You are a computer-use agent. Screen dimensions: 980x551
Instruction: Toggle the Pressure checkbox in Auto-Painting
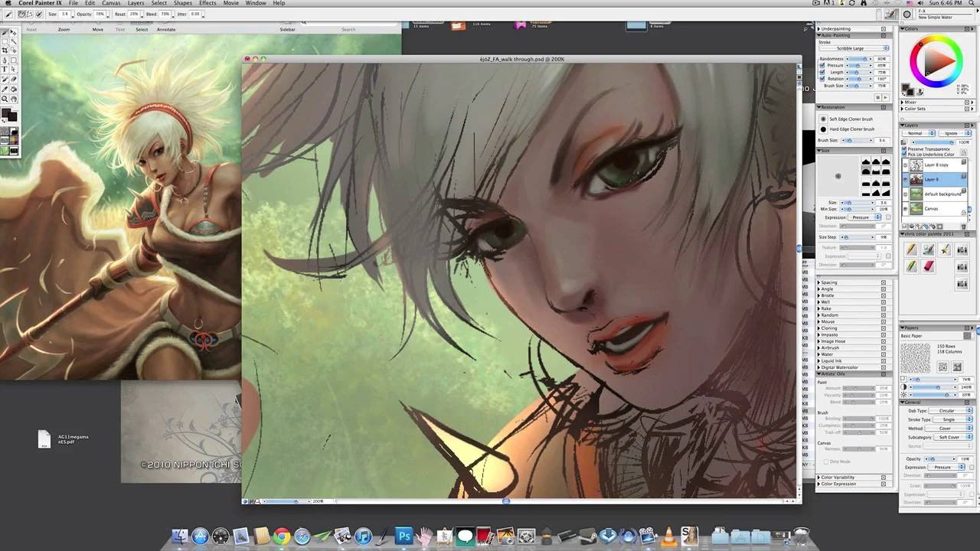822,65
